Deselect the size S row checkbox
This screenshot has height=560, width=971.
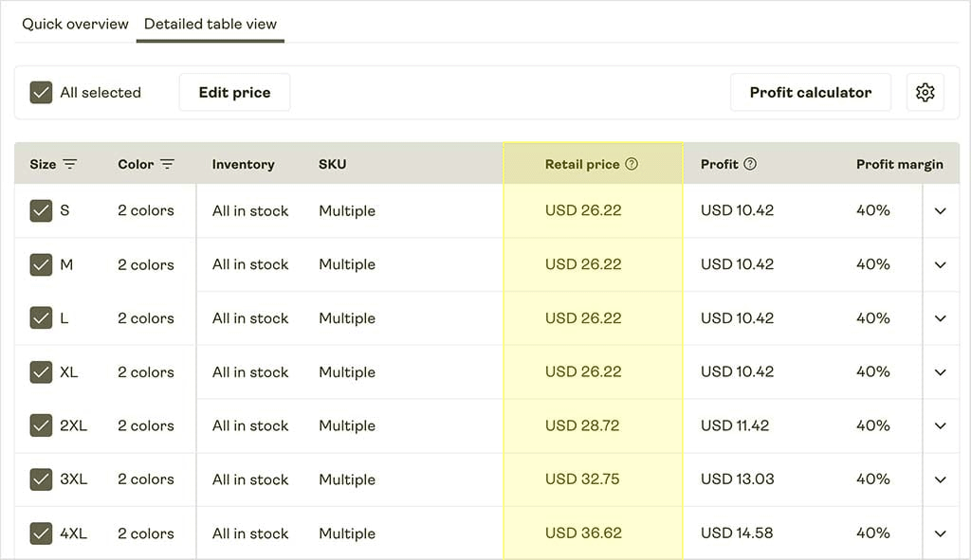[41, 211]
